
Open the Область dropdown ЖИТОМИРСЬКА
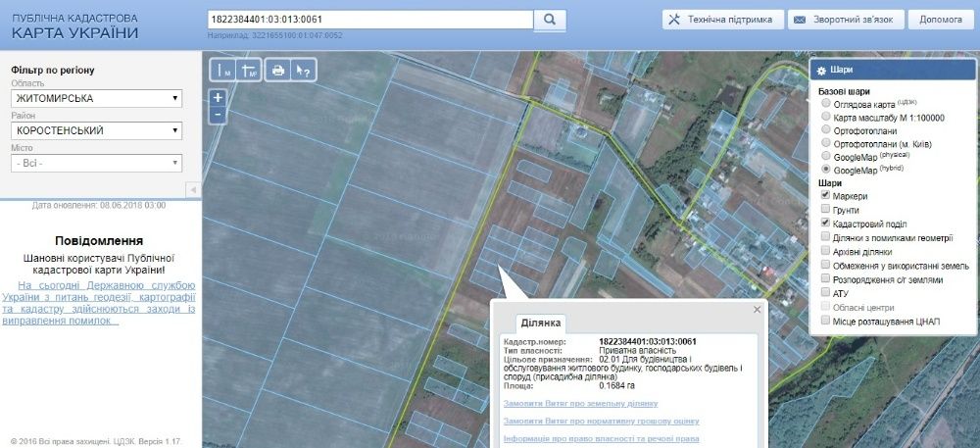[x=97, y=99]
